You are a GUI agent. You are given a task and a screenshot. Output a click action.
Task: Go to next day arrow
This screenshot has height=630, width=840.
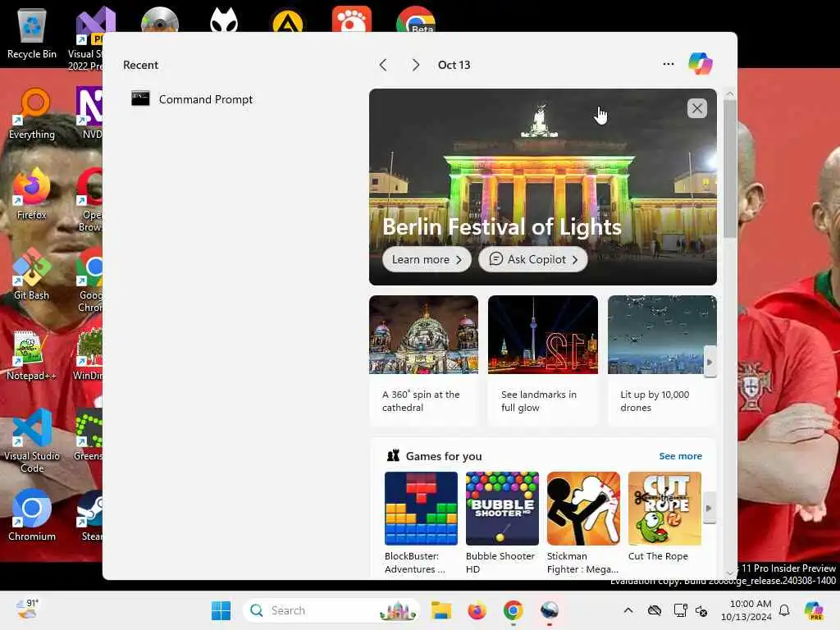[x=416, y=65]
